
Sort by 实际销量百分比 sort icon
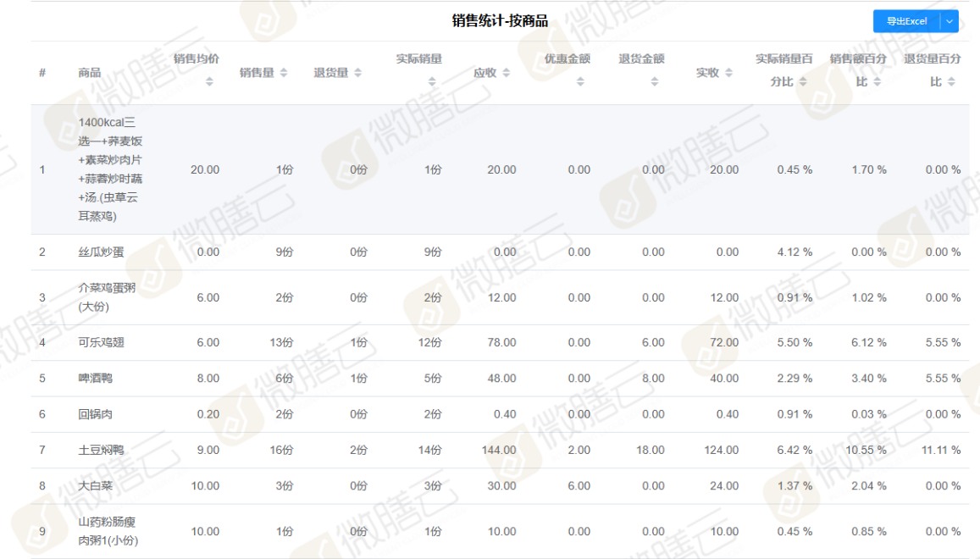(802, 82)
